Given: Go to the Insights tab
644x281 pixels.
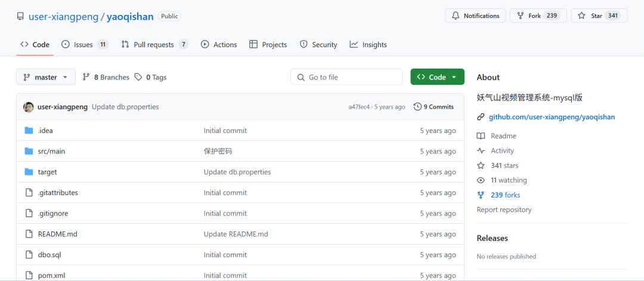Looking at the screenshot, I should pos(368,44).
